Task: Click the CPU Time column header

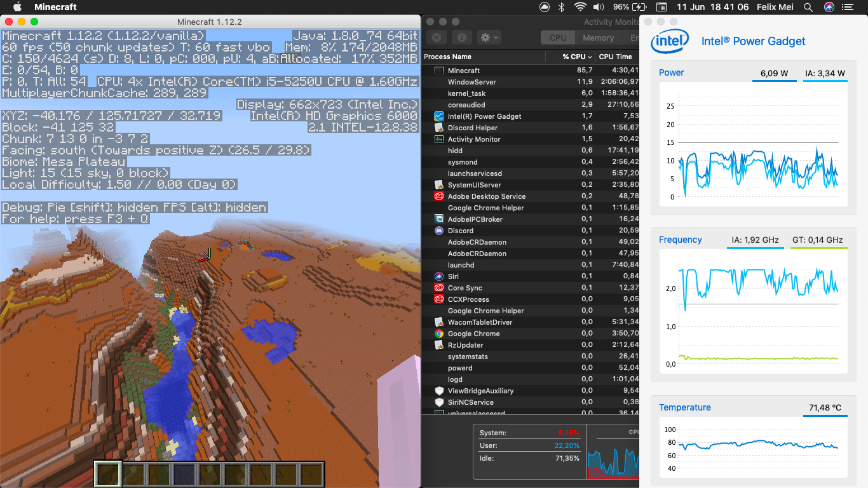Action: click(615, 57)
